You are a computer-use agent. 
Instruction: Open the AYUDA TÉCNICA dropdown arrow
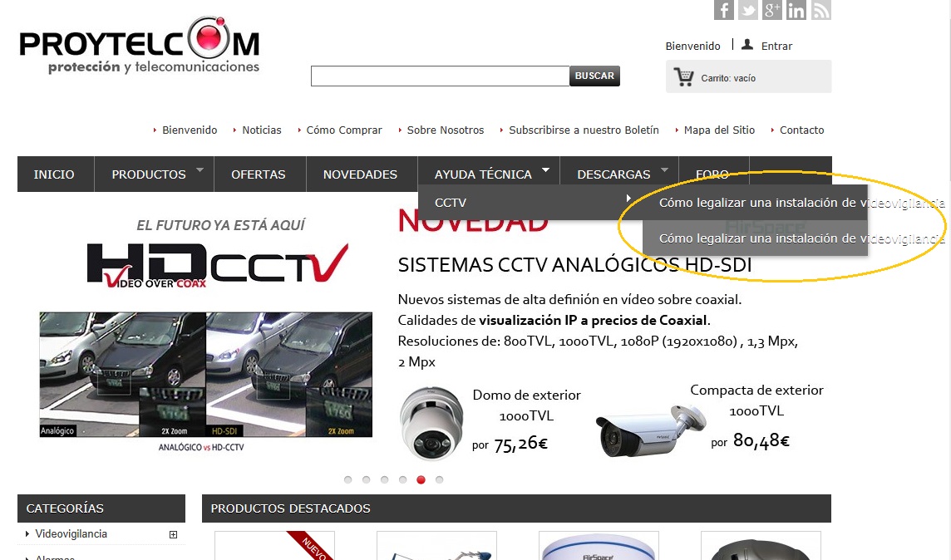tap(546, 170)
